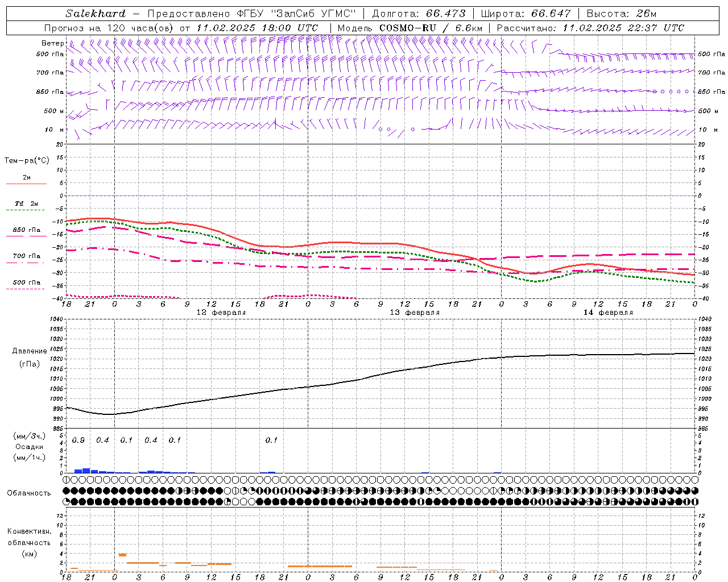Select the 12 февраля date label
728x582 pixels.
[x=221, y=313]
